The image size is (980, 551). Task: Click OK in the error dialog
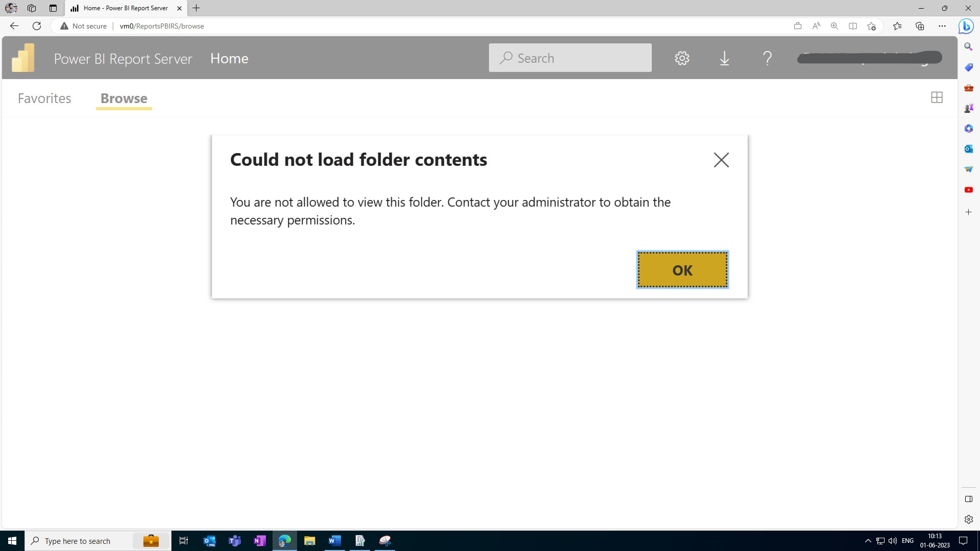click(682, 270)
